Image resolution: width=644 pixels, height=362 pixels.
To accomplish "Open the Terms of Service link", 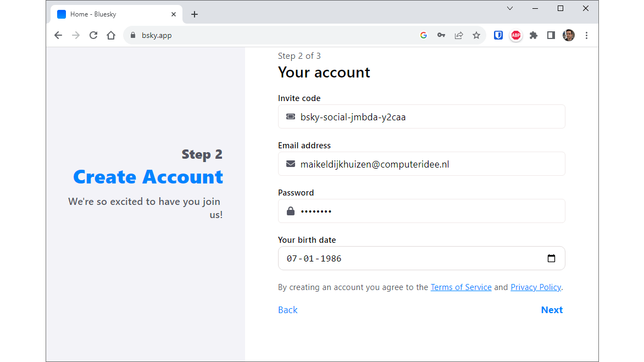I will tap(461, 287).
